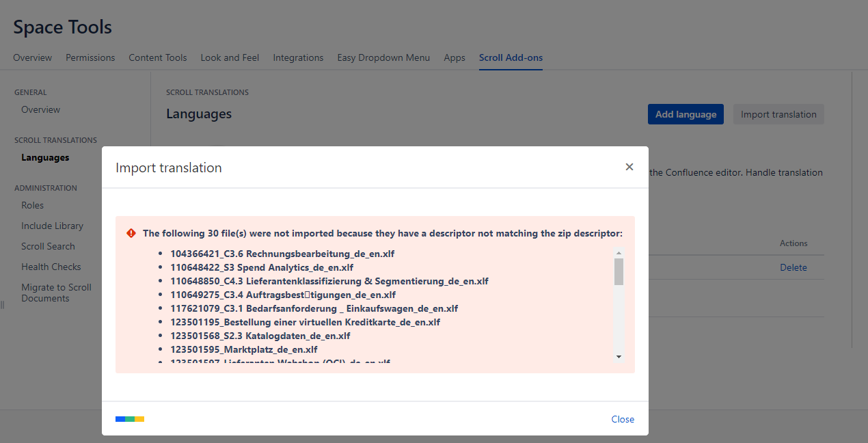The height and width of the screenshot is (443, 868).
Task: Close the Import translation dialog with X
Action: point(629,167)
